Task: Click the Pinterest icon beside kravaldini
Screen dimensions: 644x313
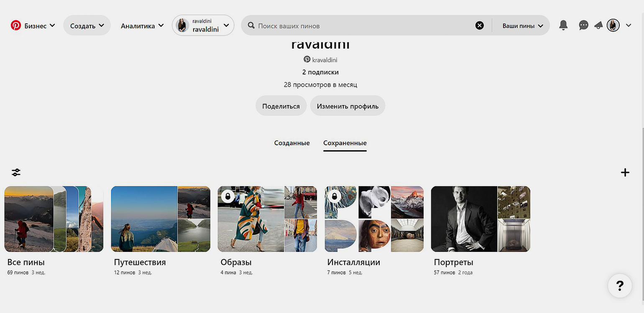Action: (x=307, y=59)
